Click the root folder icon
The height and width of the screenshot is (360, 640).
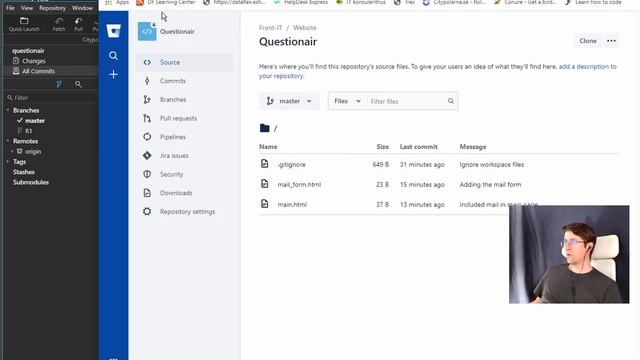(264, 128)
